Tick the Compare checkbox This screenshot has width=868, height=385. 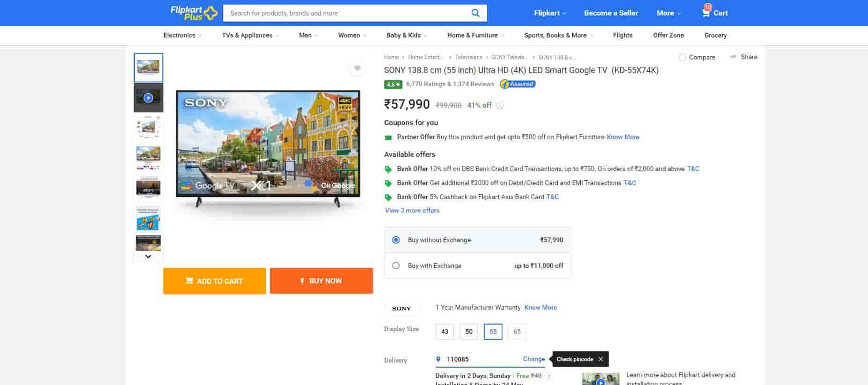coord(682,57)
